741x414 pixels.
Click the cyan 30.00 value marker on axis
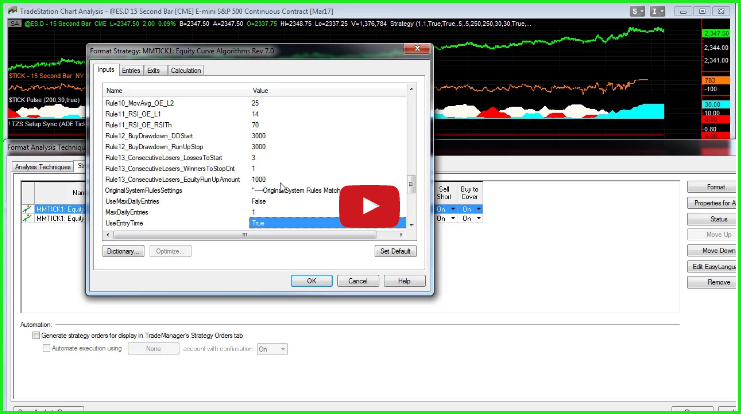click(716, 104)
